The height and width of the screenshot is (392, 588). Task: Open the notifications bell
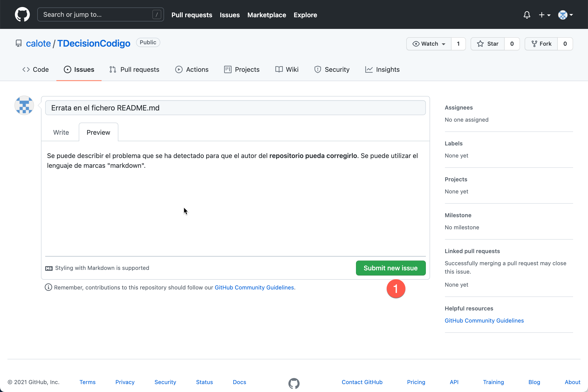coord(527,15)
